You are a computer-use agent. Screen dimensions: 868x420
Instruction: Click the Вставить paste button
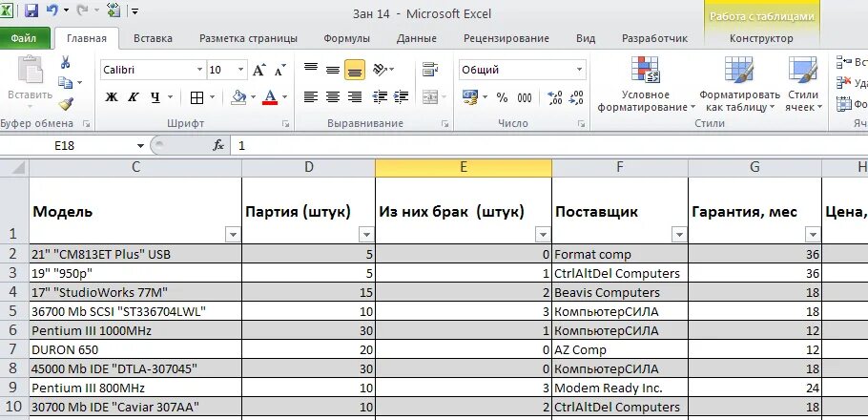(x=30, y=82)
